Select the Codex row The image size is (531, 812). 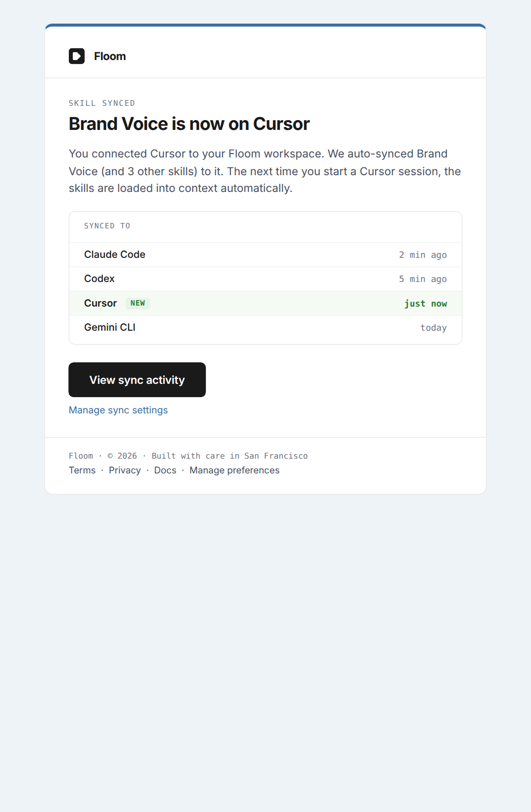pyautogui.click(x=265, y=279)
